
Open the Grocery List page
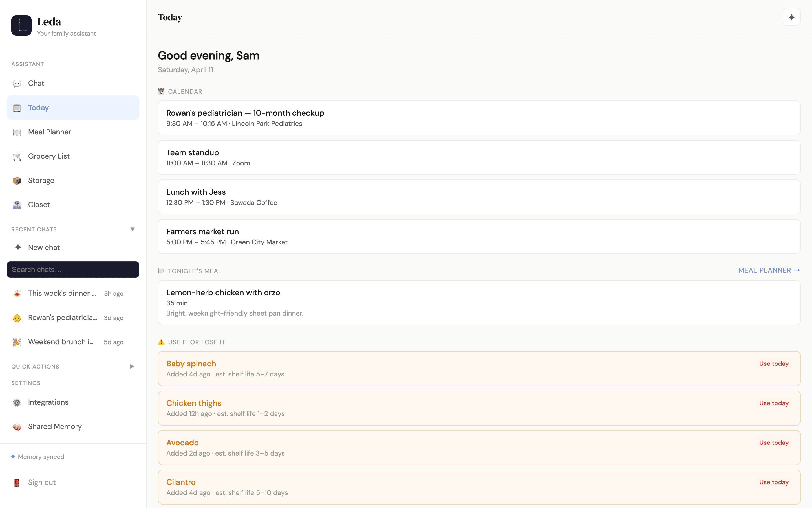73,156
